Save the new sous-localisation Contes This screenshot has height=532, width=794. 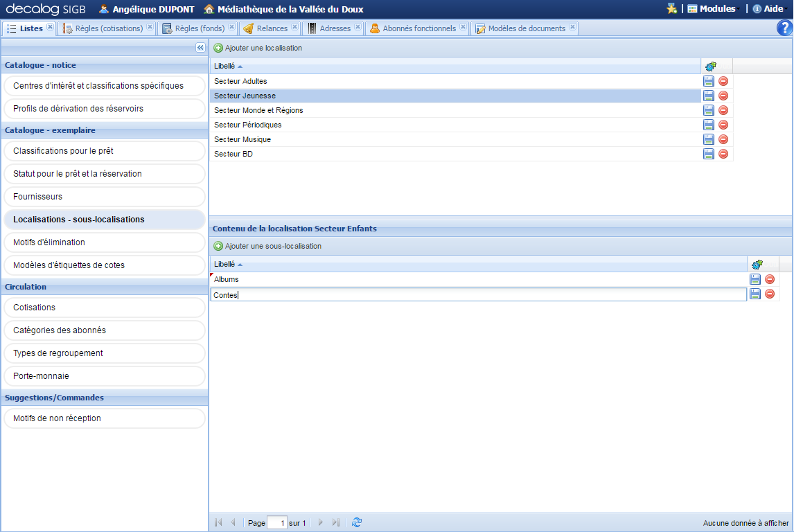click(x=755, y=294)
